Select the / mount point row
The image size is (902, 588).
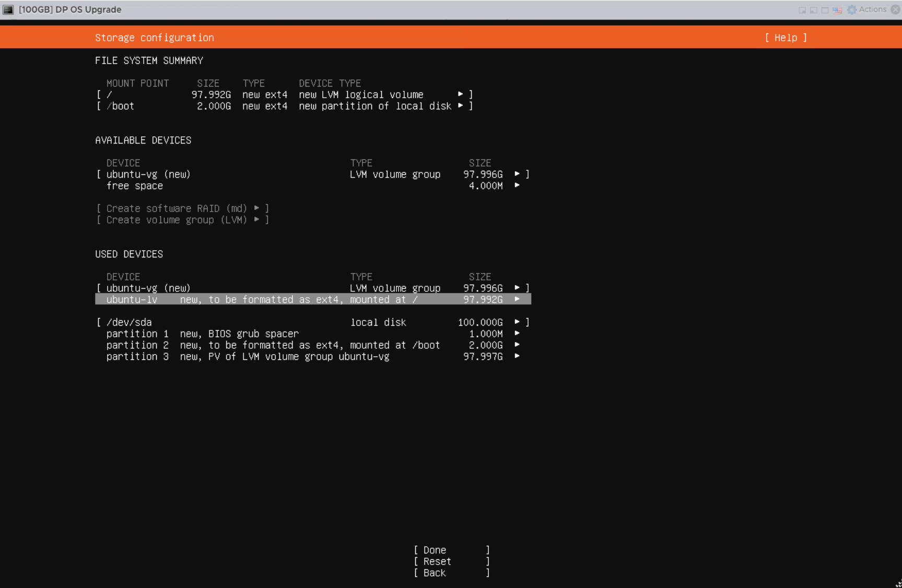(x=285, y=95)
